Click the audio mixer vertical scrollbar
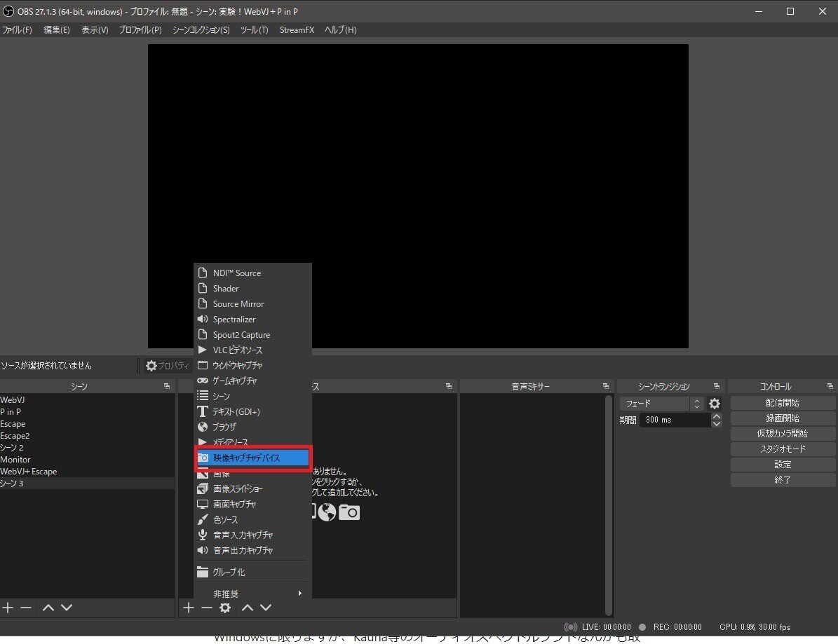Screen dimensions: 838x644 608,505
